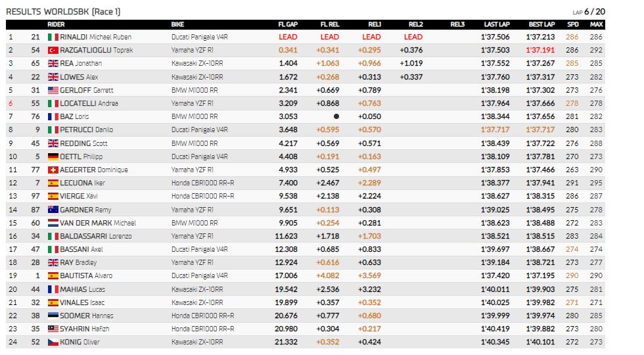Click the RIDER column header
Screen dimensions: 644x355
click(x=56, y=24)
